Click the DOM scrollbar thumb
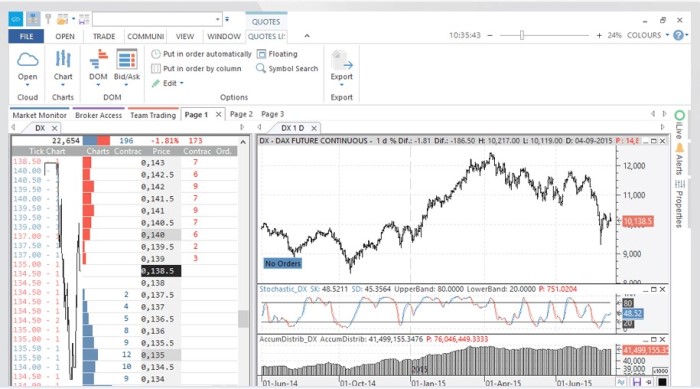Image resolution: width=700 pixels, height=389 pixels. point(243,319)
